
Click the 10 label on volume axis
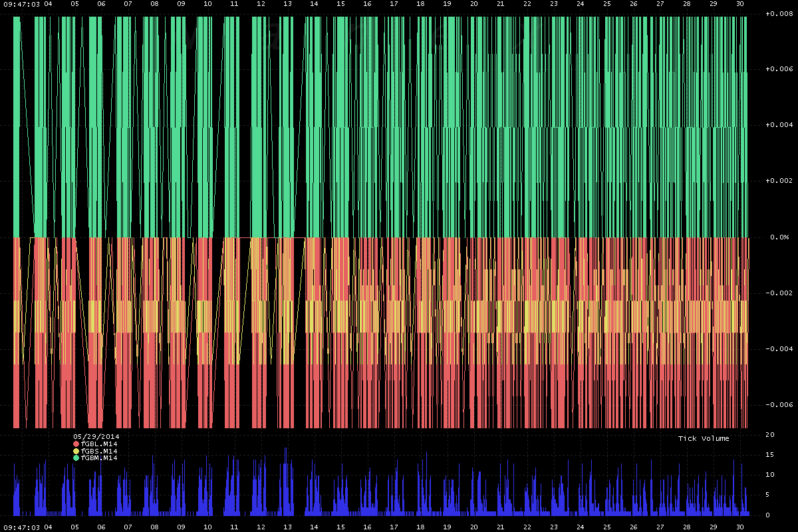[x=769, y=475]
